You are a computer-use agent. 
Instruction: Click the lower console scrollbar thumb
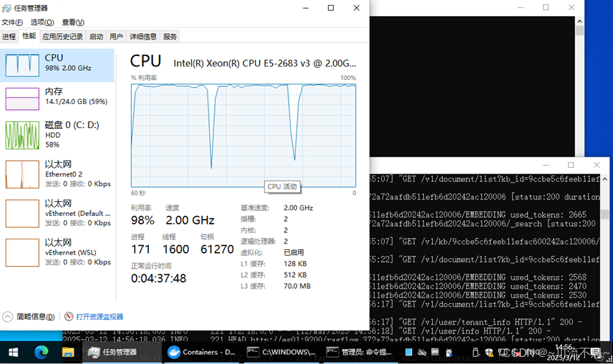click(x=604, y=214)
